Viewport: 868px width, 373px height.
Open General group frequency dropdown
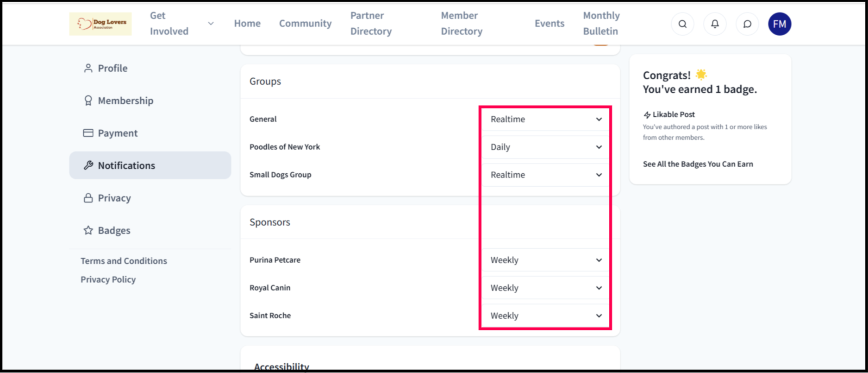pos(545,119)
